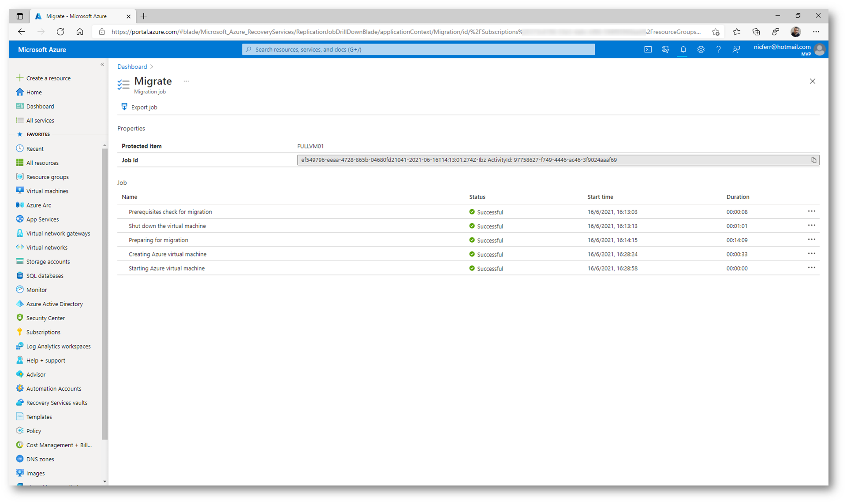Image resolution: width=847 pixels, height=504 pixels.
Task: Click Create a resource
Action: tap(48, 78)
